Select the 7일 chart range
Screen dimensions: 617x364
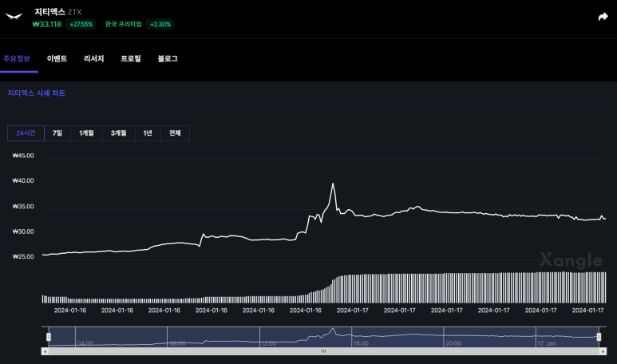point(57,133)
